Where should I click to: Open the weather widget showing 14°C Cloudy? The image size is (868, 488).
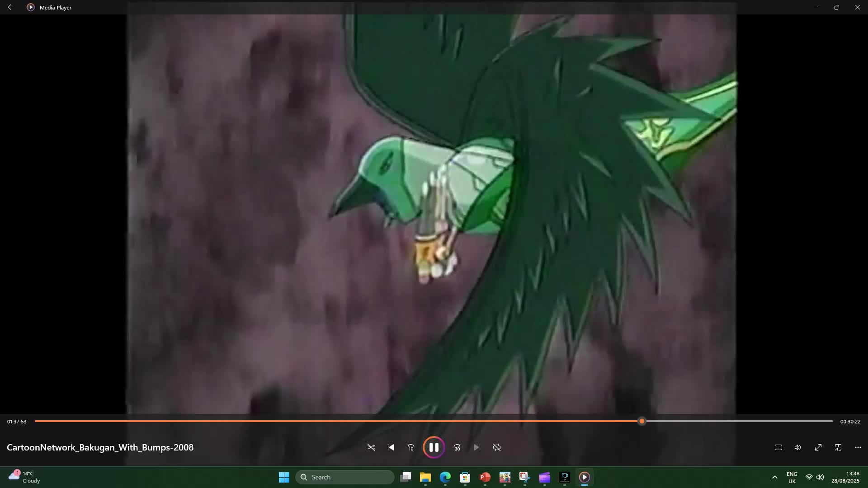click(25, 477)
